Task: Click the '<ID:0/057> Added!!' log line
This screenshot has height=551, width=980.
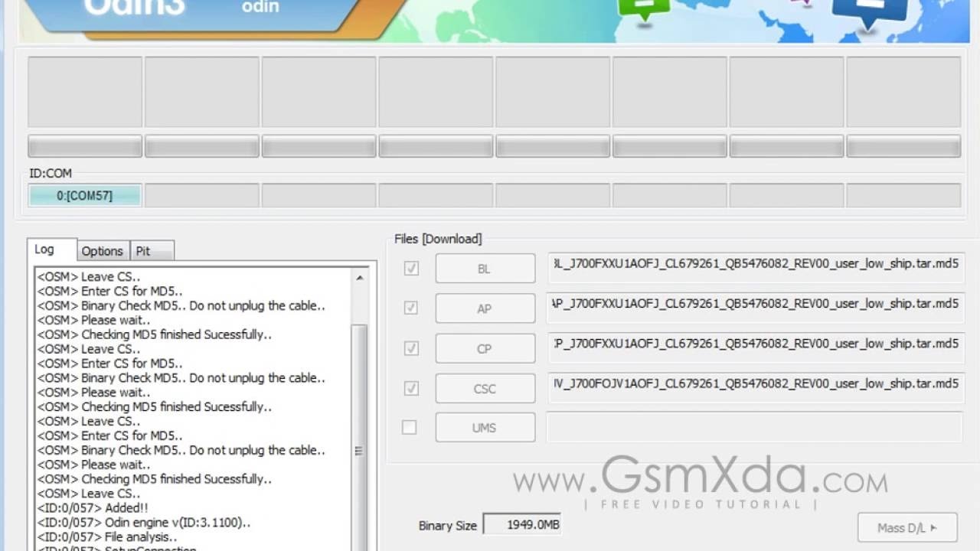Action: (x=93, y=508)
